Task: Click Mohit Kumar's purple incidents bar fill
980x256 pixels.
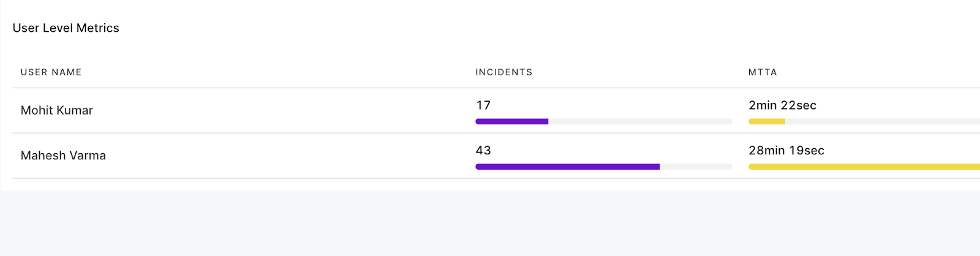Action: [x=512, y=121]
